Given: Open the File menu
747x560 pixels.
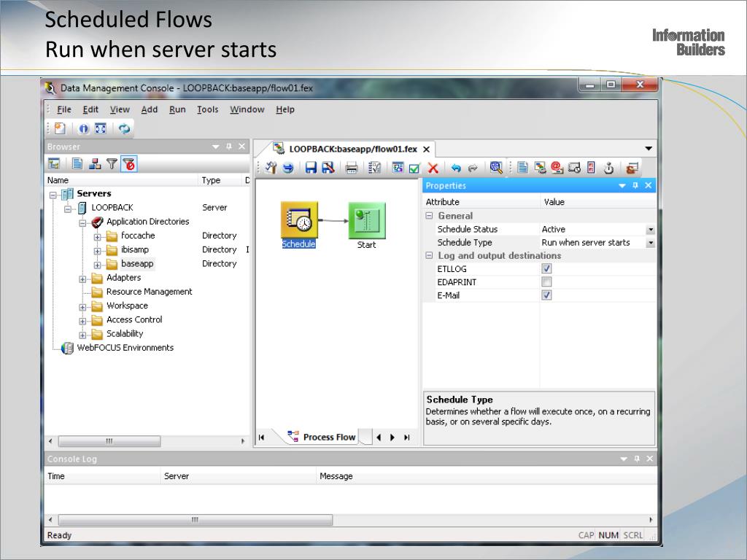Looking at the screenshot, I should tap(64, 109).
